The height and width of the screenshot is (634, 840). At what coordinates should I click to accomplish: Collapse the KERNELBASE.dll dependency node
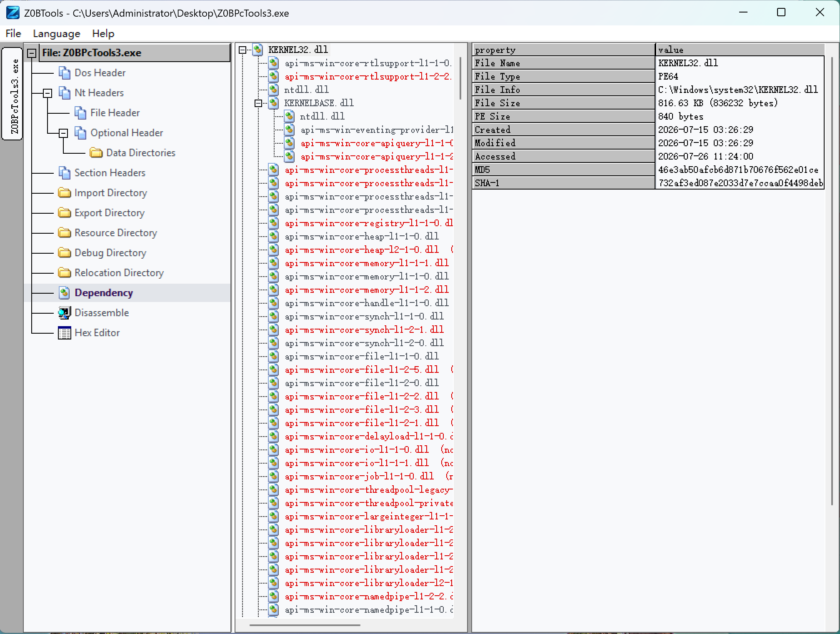258,103
